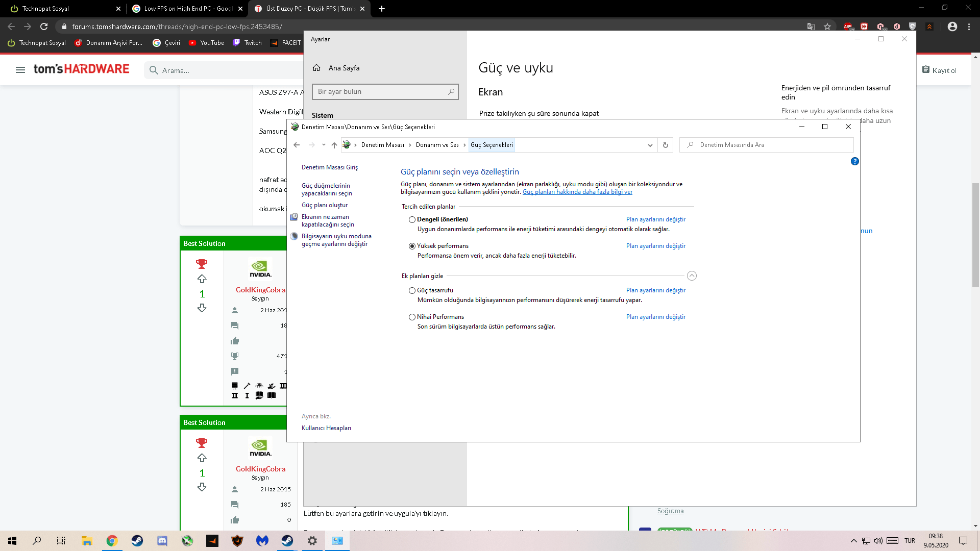
Task: Open the recent locations dropdown arrow
Action: [324, 145]
